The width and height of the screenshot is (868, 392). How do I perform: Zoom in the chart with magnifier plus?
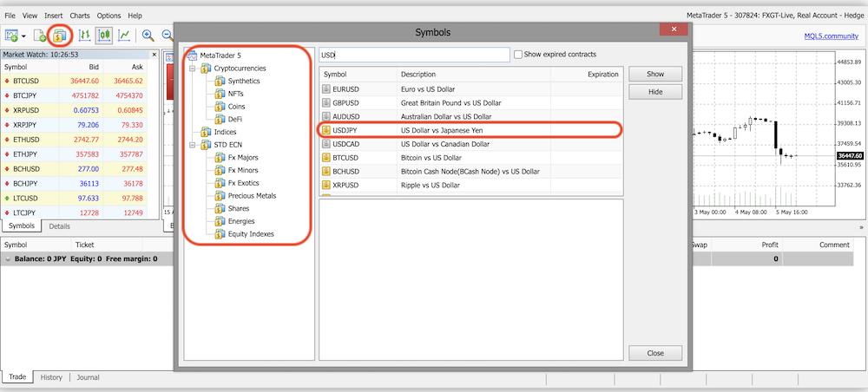point(148,36)
